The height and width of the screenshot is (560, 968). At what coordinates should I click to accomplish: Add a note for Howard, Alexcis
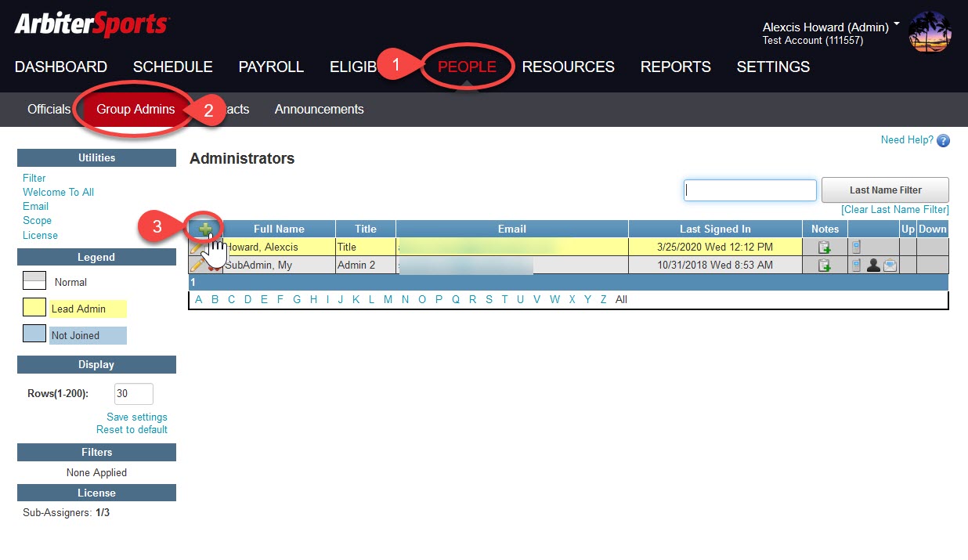click(x=825, y=246)
